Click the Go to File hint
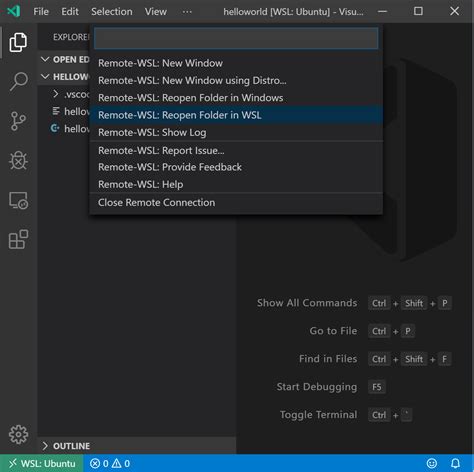Screen dimensions: 474x472 [333, 331]
